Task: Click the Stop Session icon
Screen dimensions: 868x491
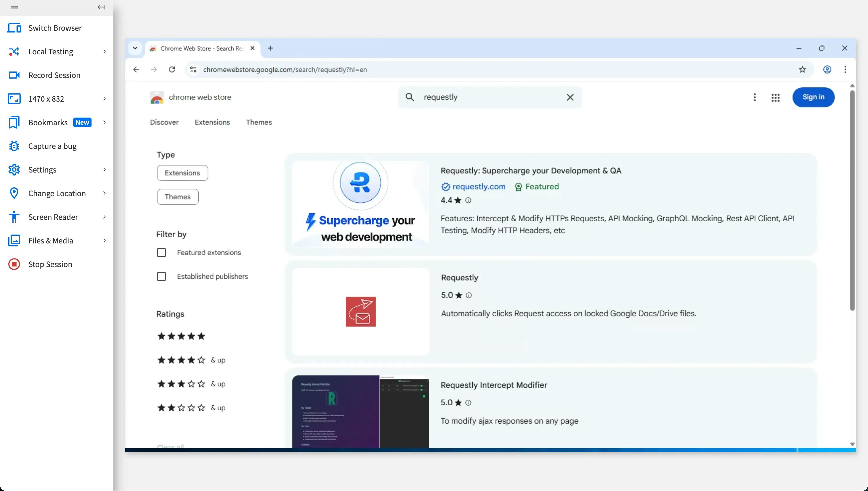Action: (14, 264)
